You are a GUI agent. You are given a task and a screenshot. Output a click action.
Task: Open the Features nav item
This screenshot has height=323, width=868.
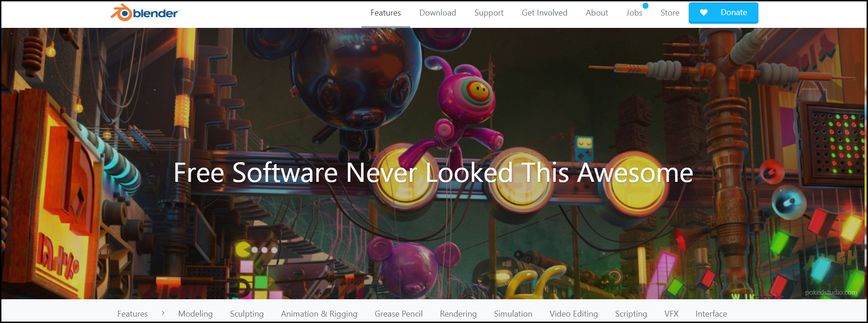(386, 13)
